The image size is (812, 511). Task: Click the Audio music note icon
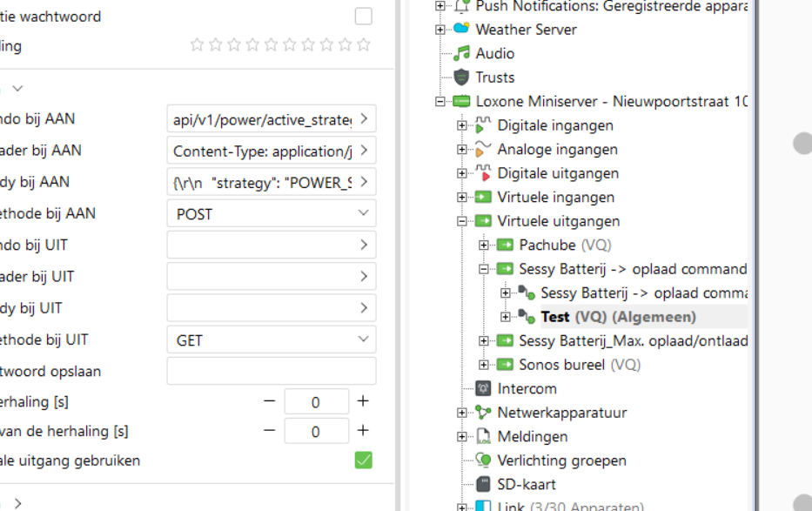461,53
